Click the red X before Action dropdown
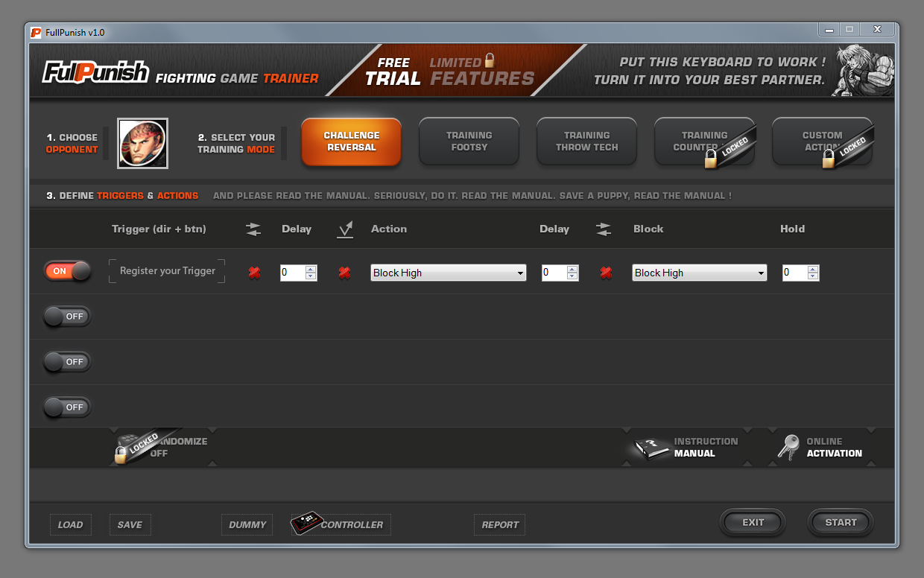924x578 pixels. coord(344,273)
